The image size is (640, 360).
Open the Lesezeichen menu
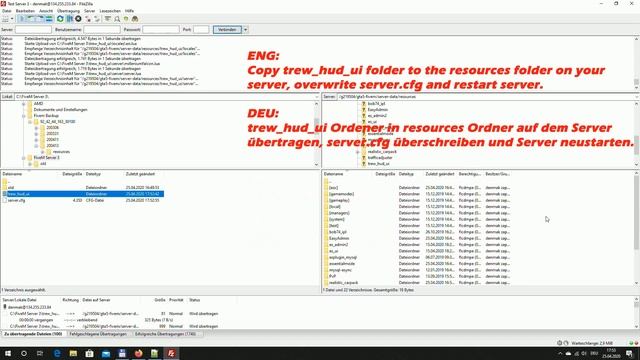click(x=110, y=11)
